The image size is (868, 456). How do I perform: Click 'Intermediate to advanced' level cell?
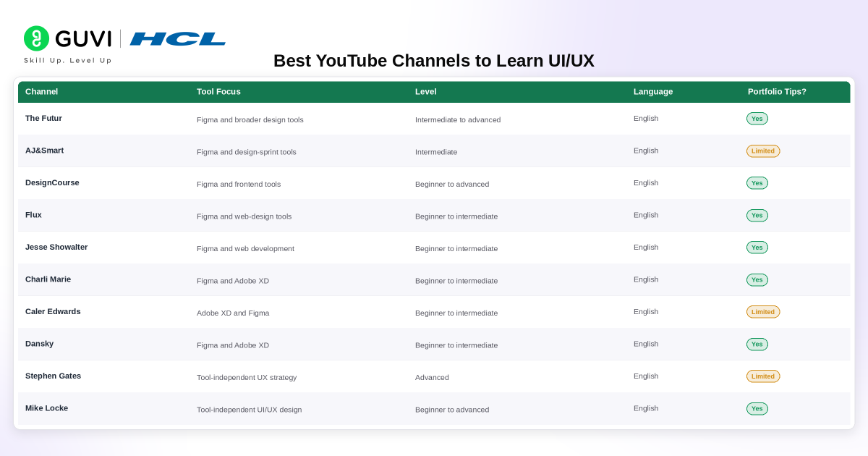point(458,119)
